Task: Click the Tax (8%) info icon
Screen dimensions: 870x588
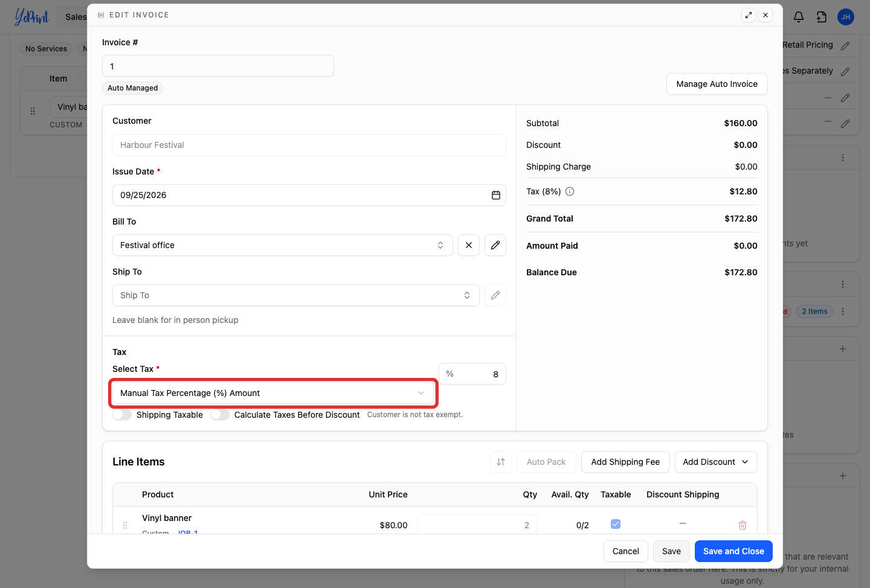Action: tap(570, 191)
